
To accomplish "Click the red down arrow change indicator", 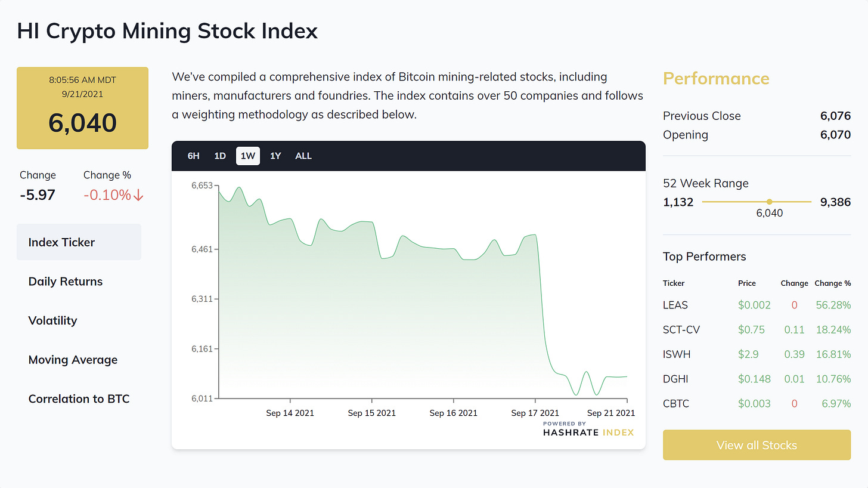I will pyautogui.click(x=139, y=195).
